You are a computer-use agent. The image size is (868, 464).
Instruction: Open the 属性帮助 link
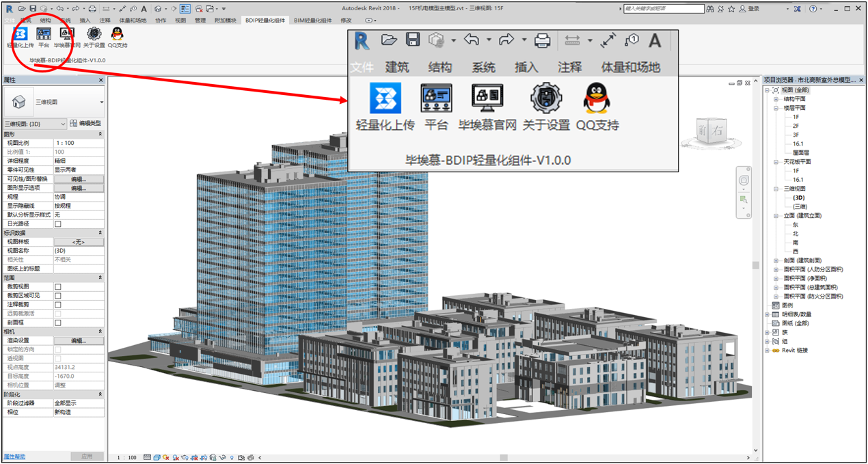tap(14, 456)
